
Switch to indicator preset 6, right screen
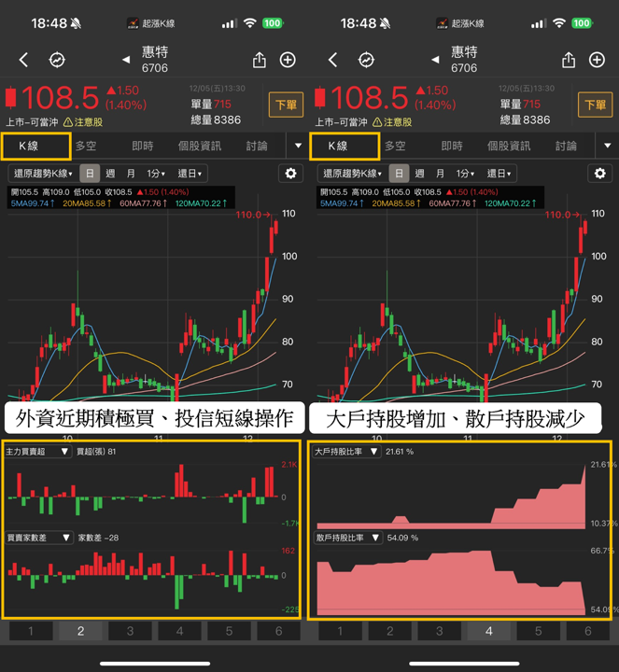coord(587,631)
